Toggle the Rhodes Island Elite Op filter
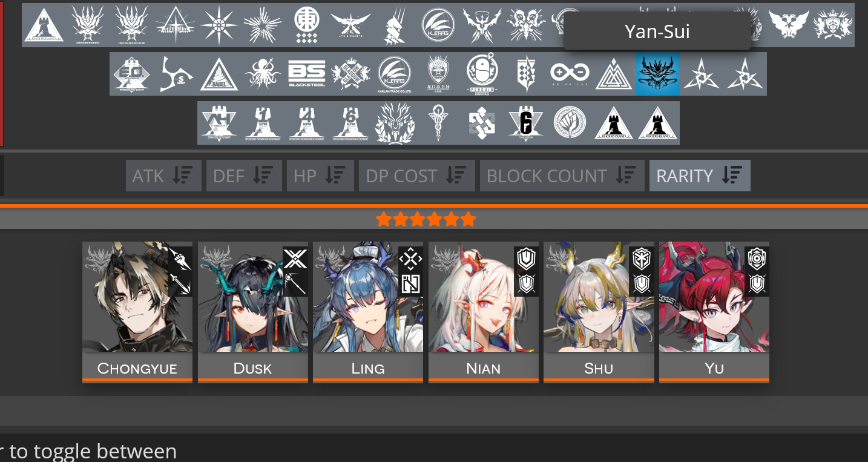868x462 pixels. 131,74
